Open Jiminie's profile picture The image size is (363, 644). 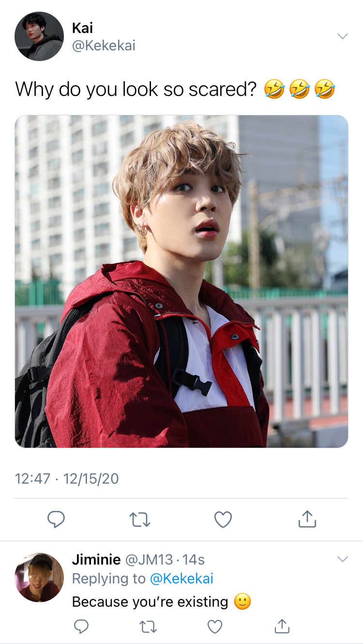point(39,578)
